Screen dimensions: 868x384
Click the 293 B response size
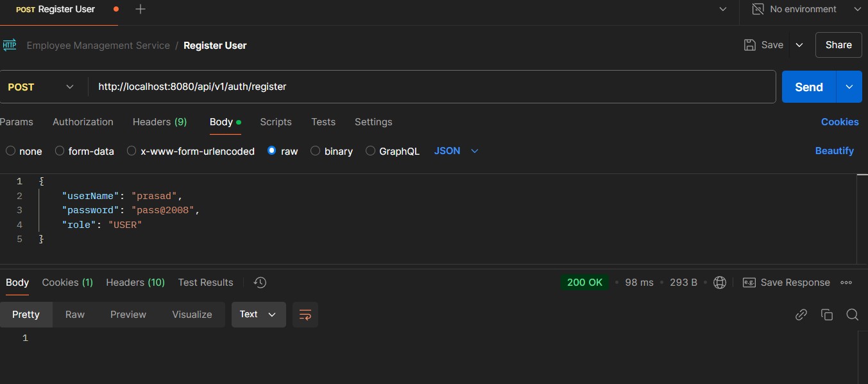pyautogui.click(x=683, y=283)
